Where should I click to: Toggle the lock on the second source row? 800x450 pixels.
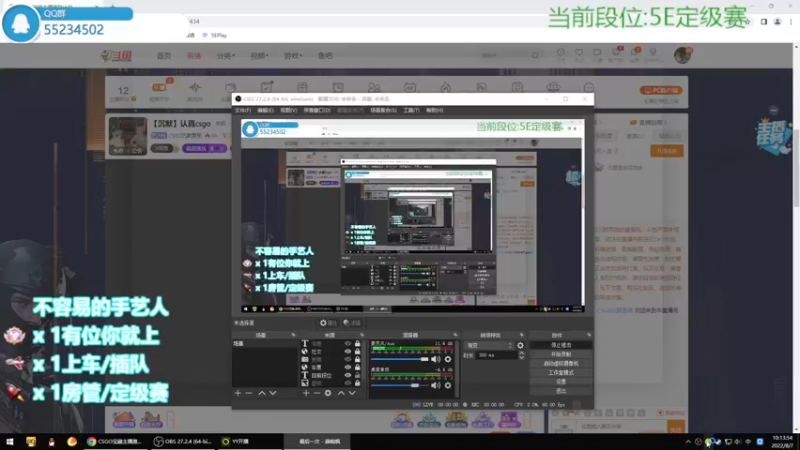tap(357, 352)
